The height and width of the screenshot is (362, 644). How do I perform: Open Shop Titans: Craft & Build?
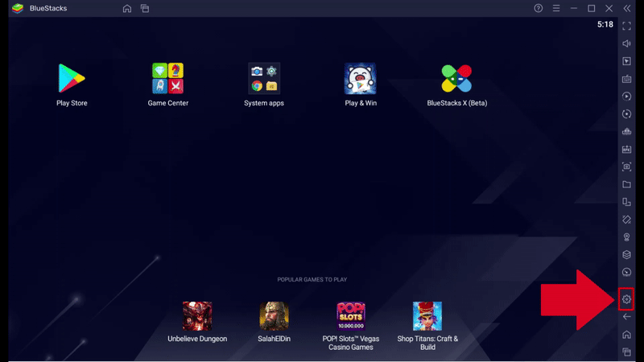[427, 316]
